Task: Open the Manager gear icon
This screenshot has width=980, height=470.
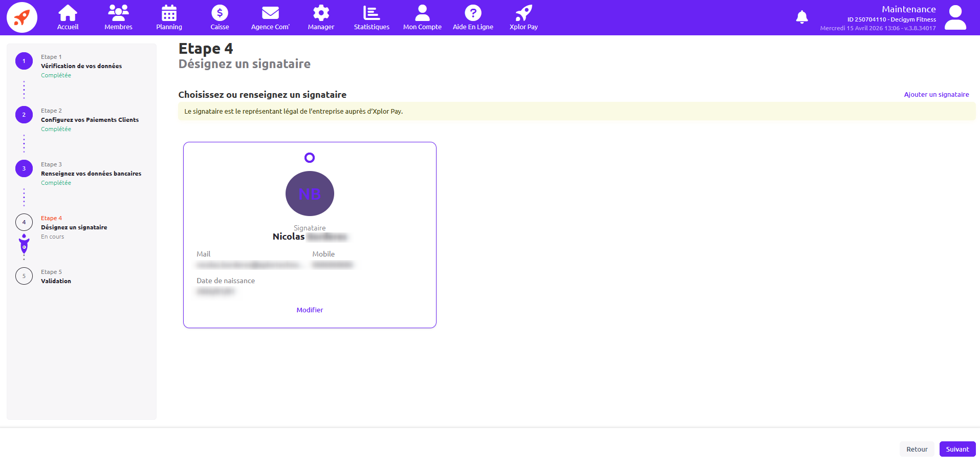Action: [321, 13]
